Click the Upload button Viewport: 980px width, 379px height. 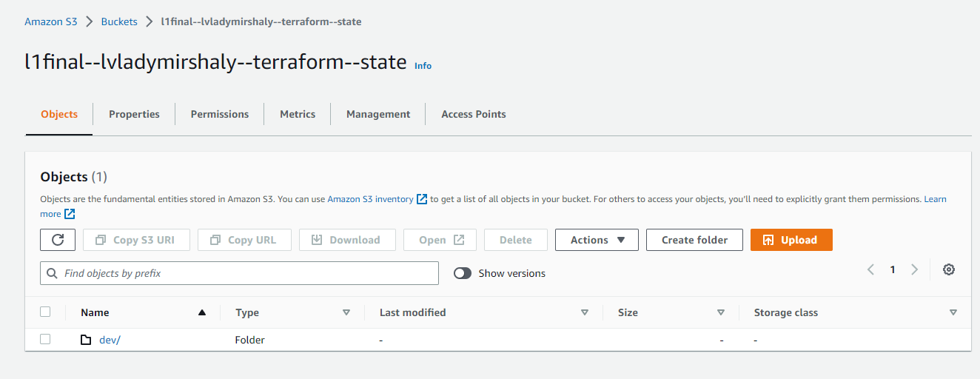click(x=791, y=240)
